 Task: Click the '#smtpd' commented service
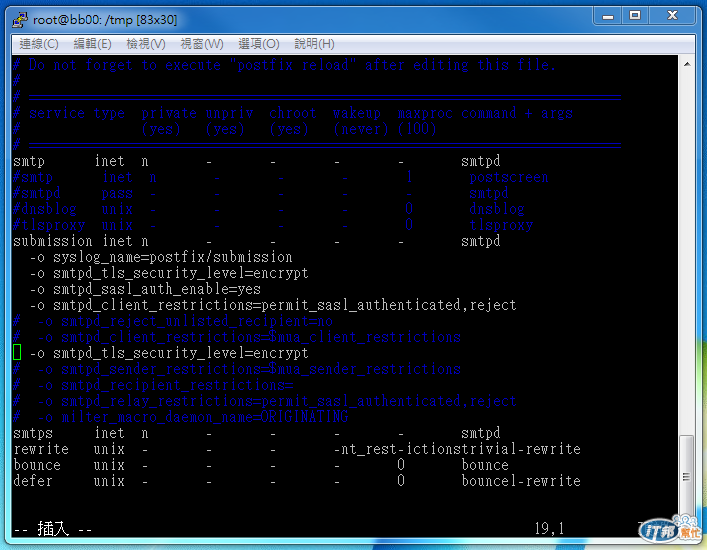coord(37,193)
